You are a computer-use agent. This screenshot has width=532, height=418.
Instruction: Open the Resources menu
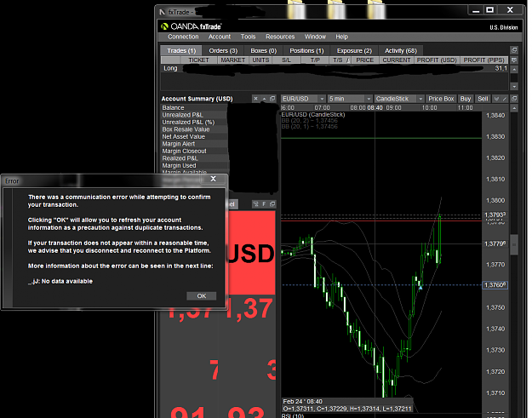click(x=280, y=37)
